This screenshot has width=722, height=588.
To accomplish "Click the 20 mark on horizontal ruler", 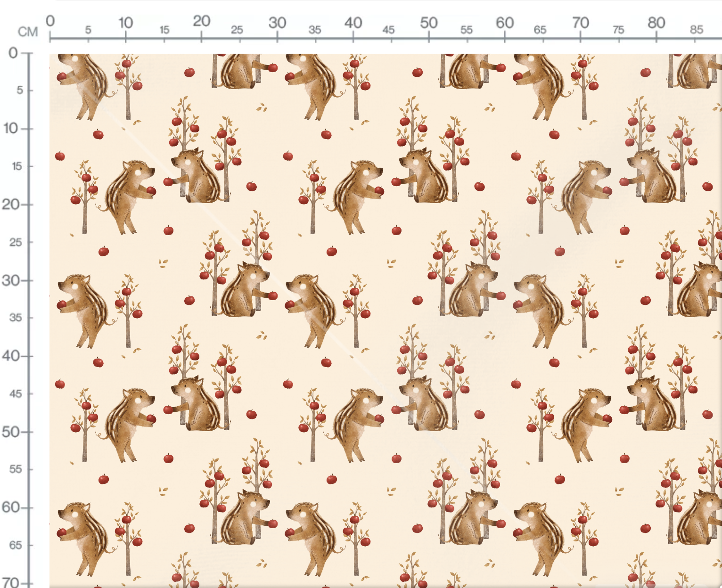I will tap(201, 21).
